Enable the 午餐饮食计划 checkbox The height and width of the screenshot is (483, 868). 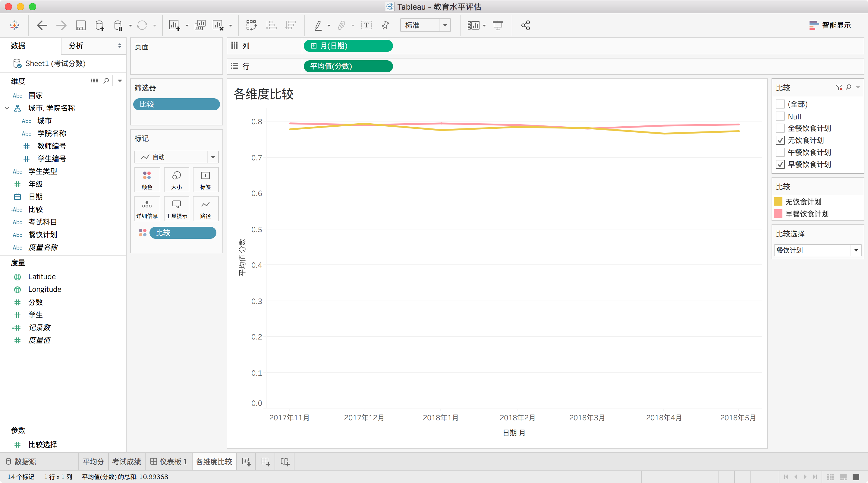click(780, 152)
